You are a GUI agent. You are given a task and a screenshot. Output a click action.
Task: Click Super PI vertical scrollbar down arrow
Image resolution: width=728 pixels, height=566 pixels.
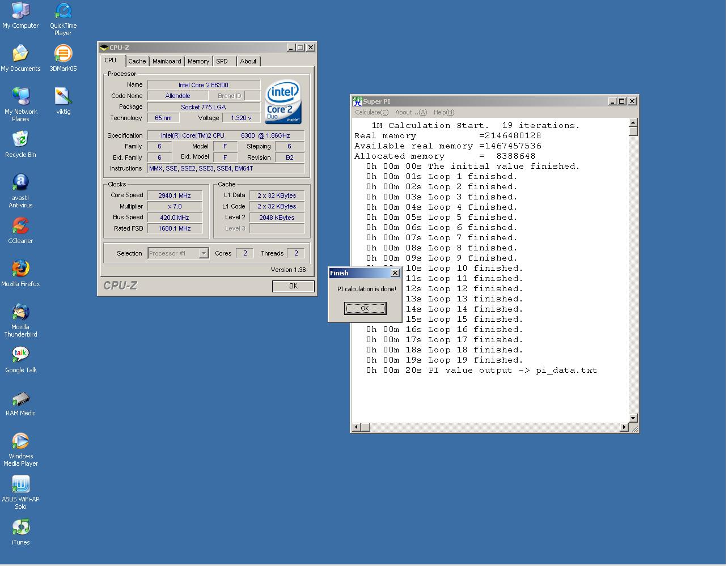tap(633, 418)
